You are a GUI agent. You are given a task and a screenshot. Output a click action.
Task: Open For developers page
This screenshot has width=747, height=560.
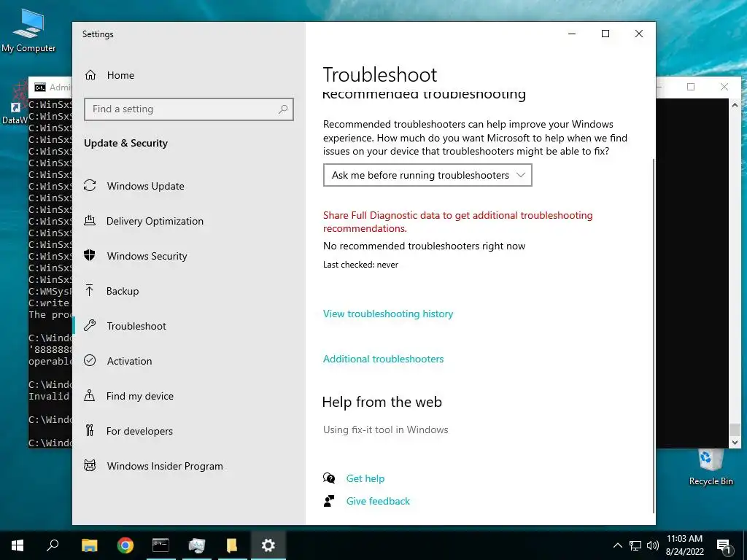pyautogui.click(x=139, y=431)
